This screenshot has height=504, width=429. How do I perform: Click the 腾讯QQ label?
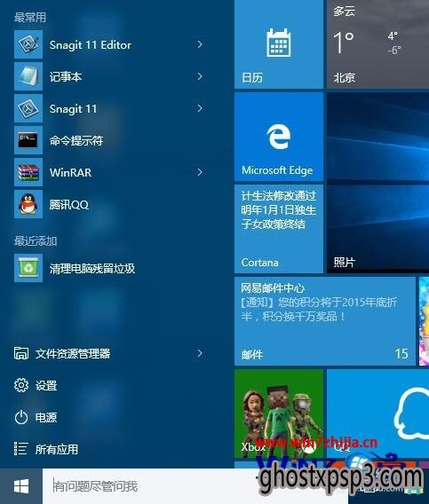tap(69, 204)
